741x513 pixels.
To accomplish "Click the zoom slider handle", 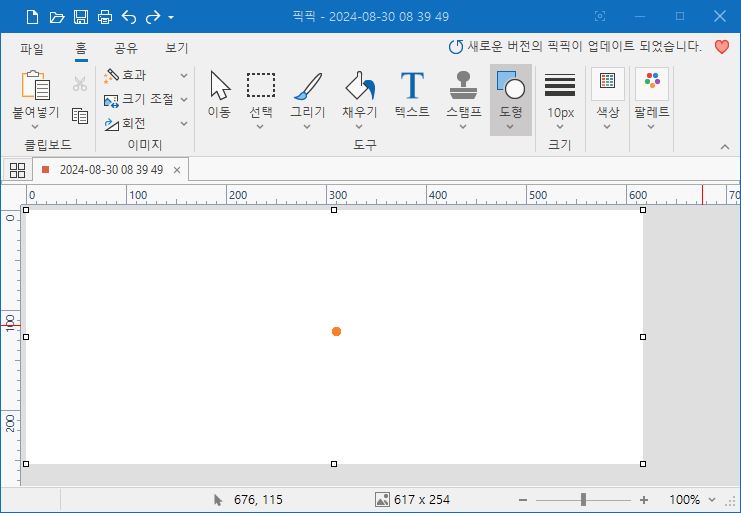I will (x=583, y=499).
